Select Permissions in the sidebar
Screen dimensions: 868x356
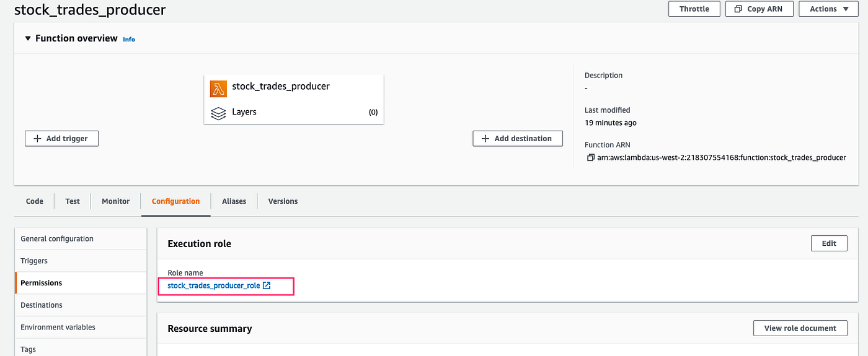tap(81, 283)
